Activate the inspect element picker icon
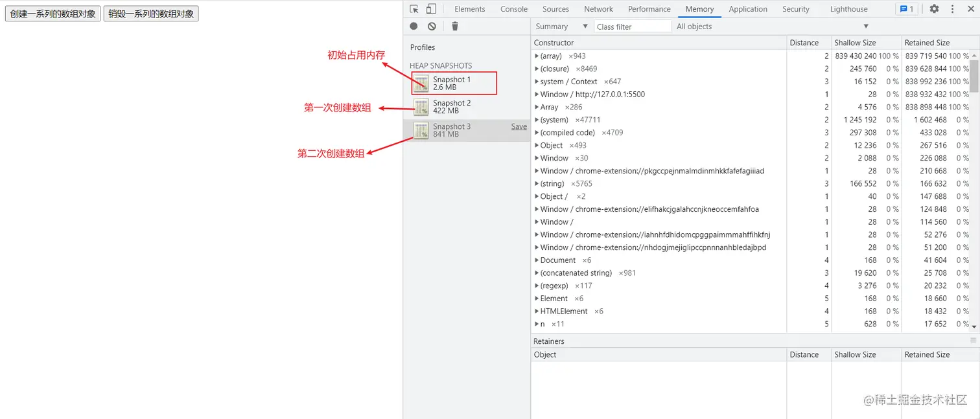 [414, 9]
